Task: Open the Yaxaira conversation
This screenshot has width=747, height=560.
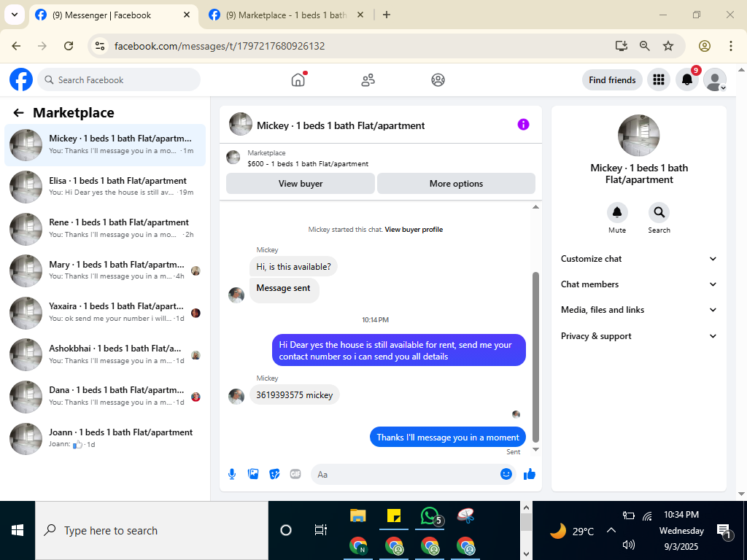Action: [105, 312]
